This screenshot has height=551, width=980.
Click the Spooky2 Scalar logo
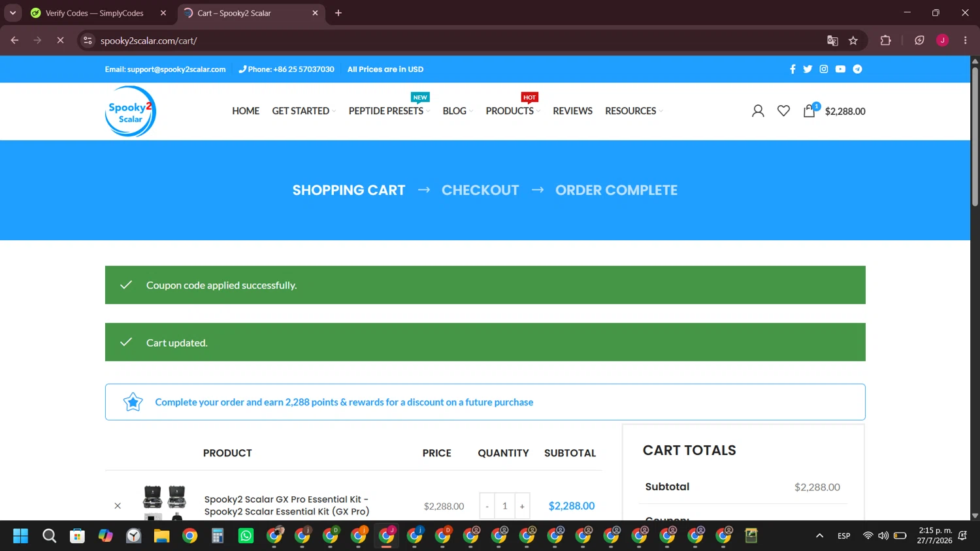131,111
